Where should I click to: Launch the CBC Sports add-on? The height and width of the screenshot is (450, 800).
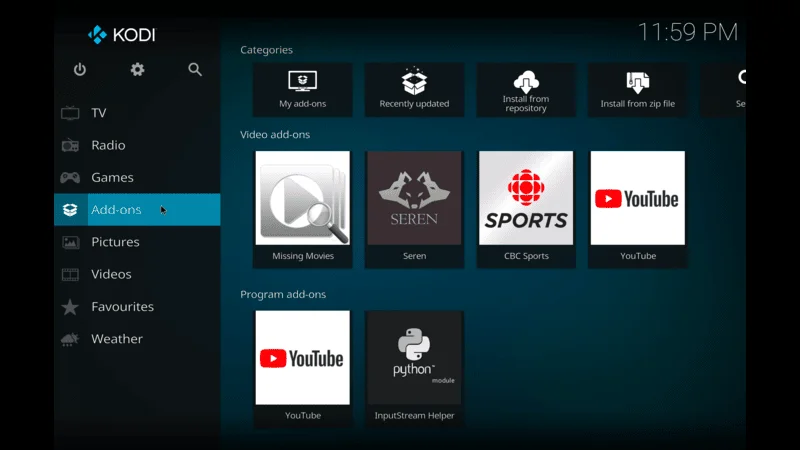coord(526,209)
